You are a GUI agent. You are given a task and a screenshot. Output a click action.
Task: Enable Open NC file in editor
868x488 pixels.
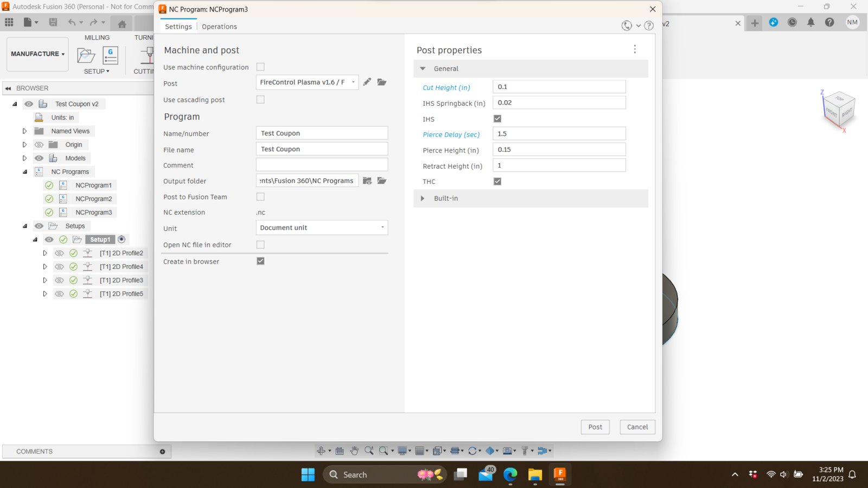(260, 245)
